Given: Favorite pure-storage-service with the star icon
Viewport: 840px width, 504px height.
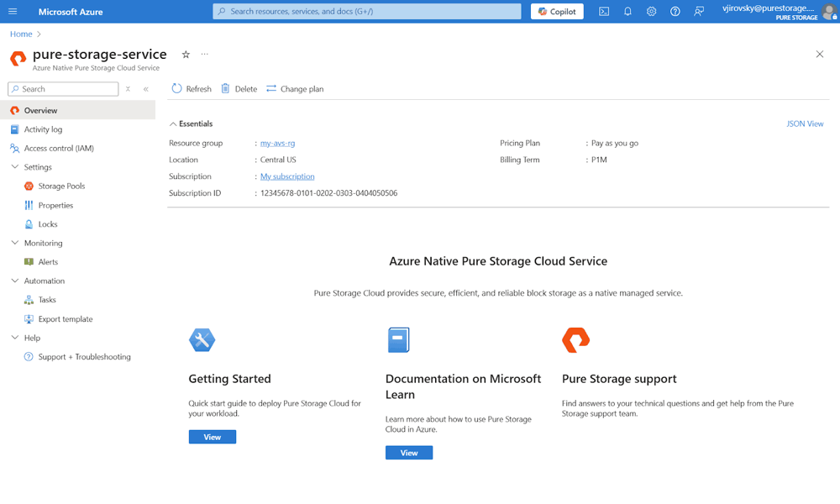Looking at the screenshot, I should pos(186,54).
